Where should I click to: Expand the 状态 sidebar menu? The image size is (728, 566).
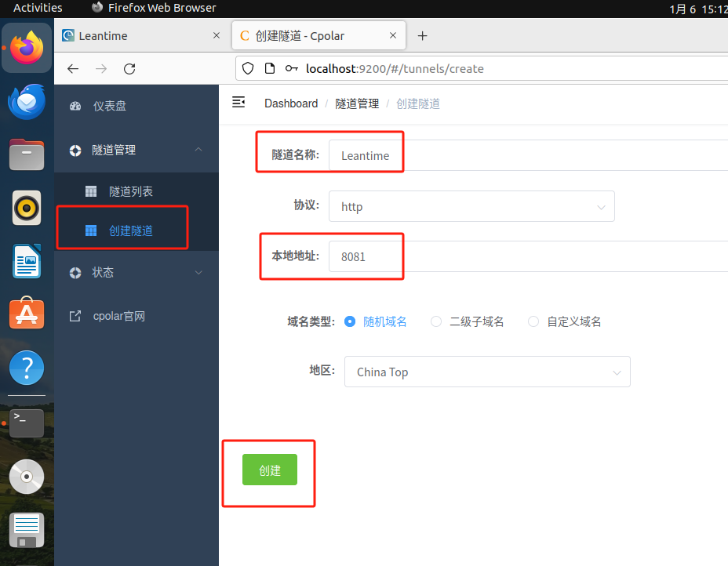coord(136,272)
